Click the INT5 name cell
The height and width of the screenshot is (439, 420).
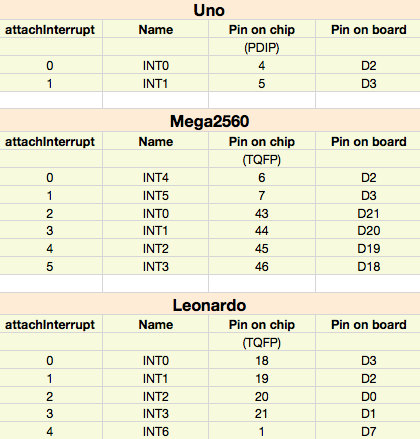156,196
